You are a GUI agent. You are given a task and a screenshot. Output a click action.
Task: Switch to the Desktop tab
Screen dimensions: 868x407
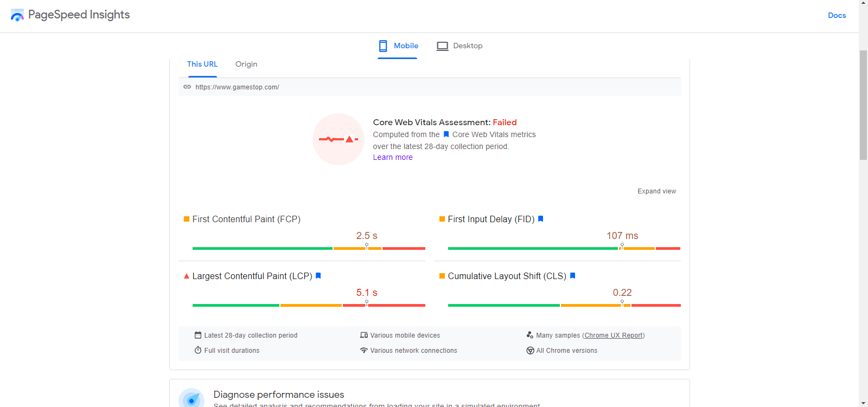pyautogui.click(x=459, y=46)
